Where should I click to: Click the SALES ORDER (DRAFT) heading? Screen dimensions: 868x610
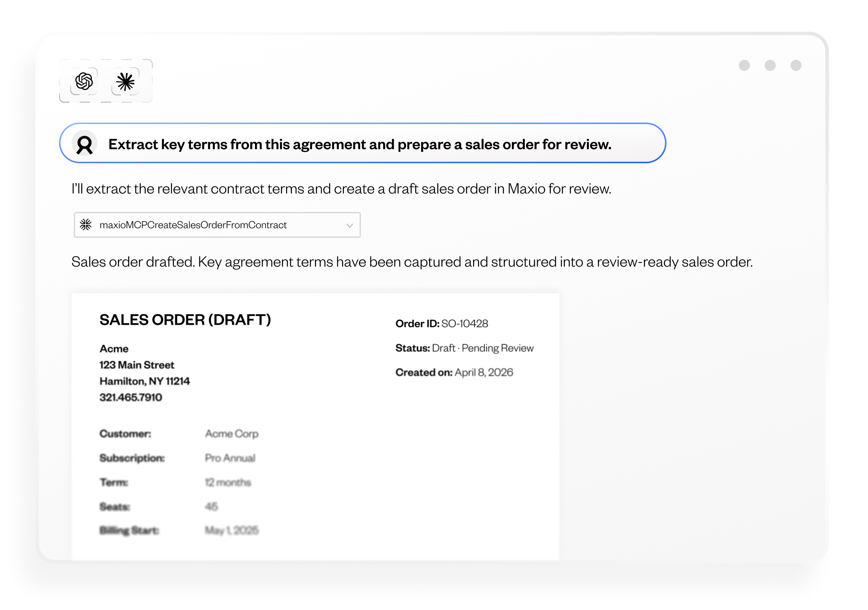(x=185, y=319)
